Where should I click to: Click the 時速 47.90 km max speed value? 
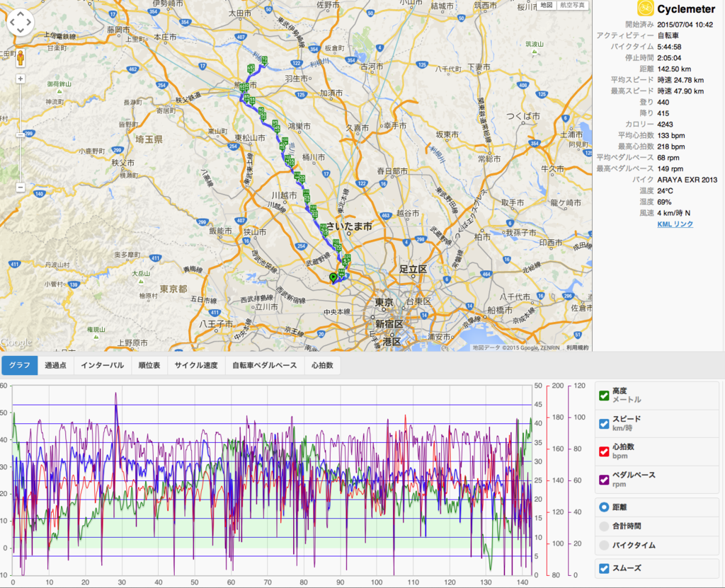pyautogui.click(x=680, y=91)
